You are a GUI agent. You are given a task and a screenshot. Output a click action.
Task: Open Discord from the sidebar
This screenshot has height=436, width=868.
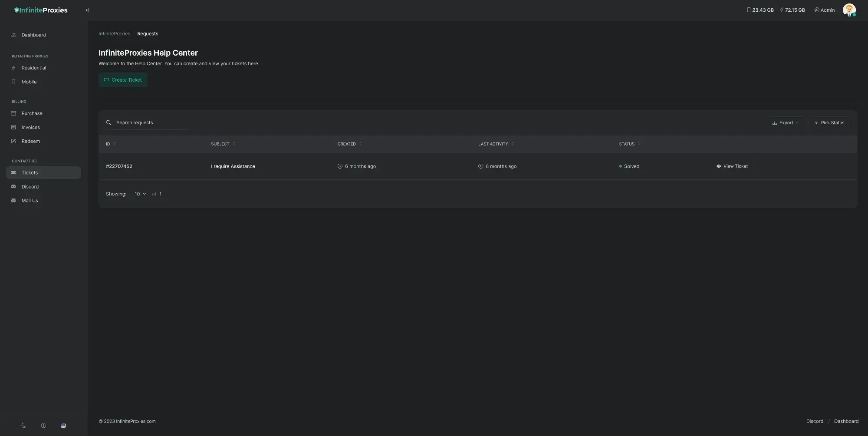(30, 187)
